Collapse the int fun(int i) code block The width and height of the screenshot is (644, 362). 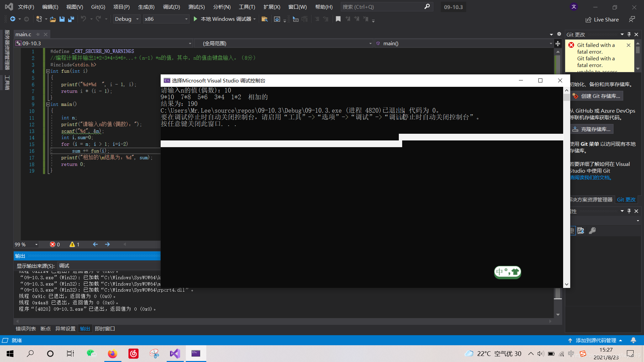point(48,71)
